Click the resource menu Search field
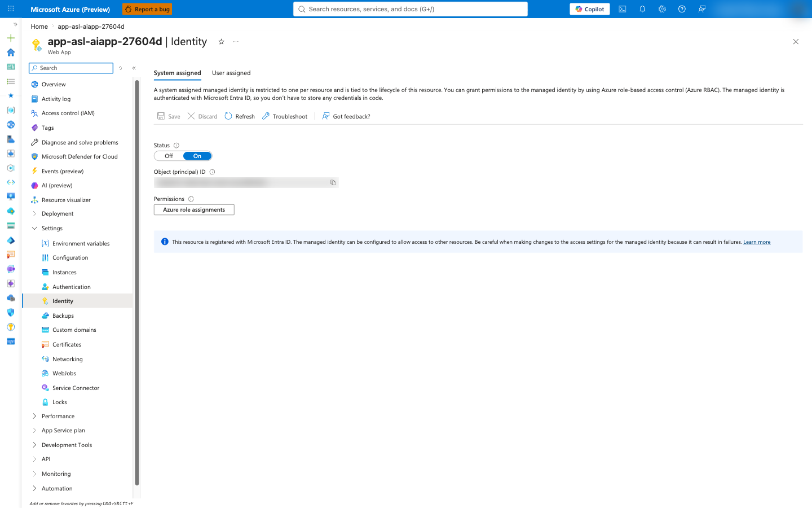The image size is (812, 508). coord(71,68)
